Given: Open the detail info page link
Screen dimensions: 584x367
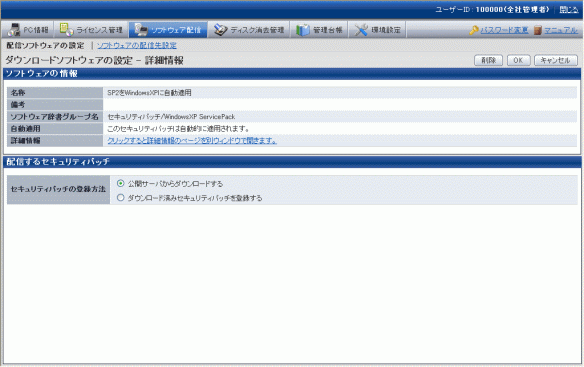Looking at the screenshot, I should tap(192, 140).
